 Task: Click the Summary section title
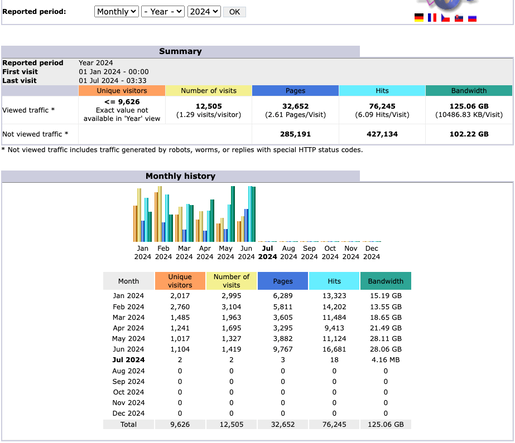(x=180, y=51)
